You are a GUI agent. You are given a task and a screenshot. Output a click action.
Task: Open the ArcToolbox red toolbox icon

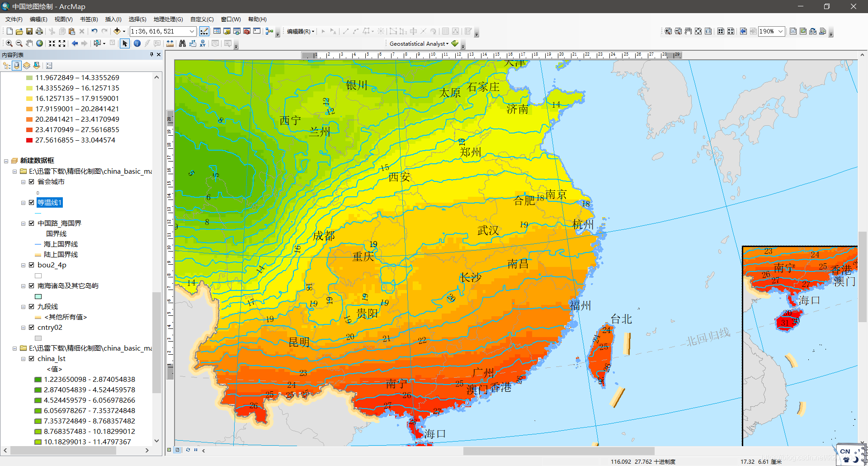click(x=247, y=31)
